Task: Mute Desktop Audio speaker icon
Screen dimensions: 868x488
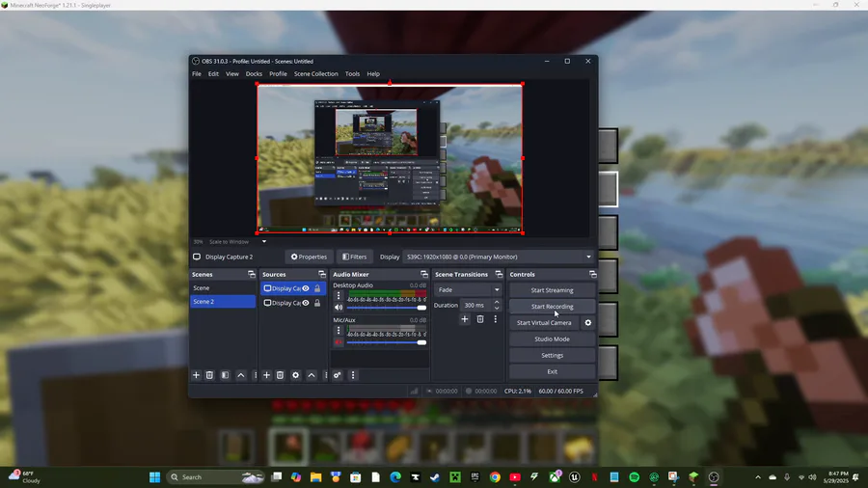Action: (x=339, y=308)
